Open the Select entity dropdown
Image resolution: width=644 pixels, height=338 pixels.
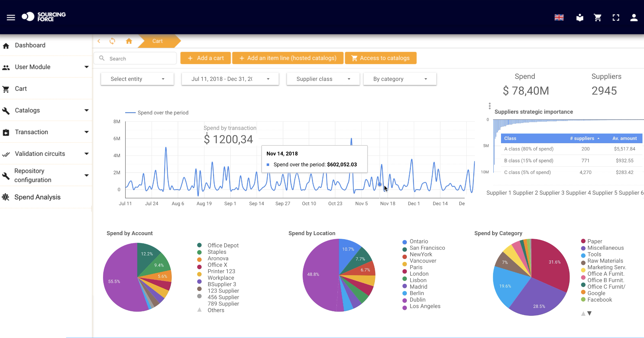click(x=137, y=79)
